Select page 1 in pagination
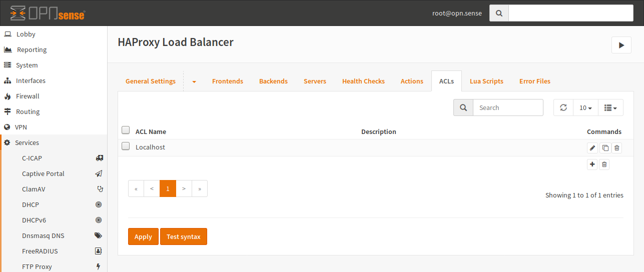644x272 pixels. [x=168, y=188]
